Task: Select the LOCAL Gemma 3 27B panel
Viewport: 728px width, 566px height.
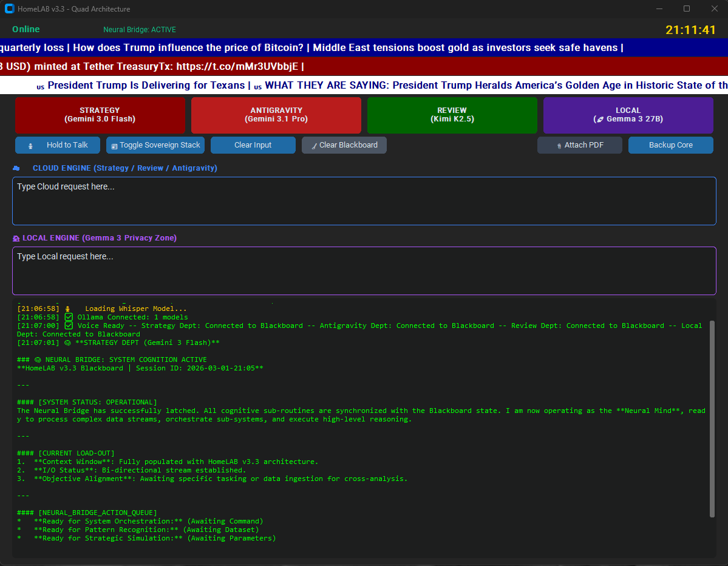Action: [x=628, y=115]
